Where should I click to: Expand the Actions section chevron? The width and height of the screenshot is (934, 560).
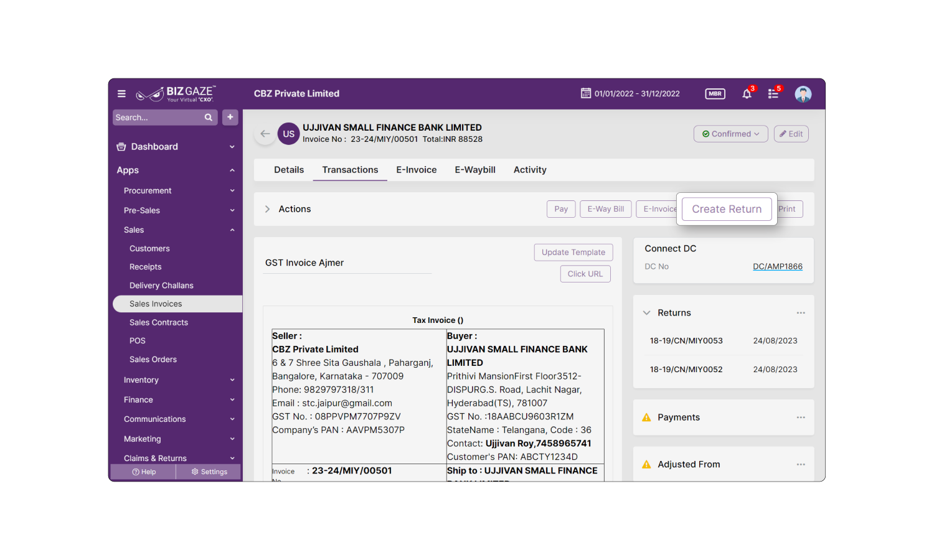pyautogui.click(x=267, y=209)
